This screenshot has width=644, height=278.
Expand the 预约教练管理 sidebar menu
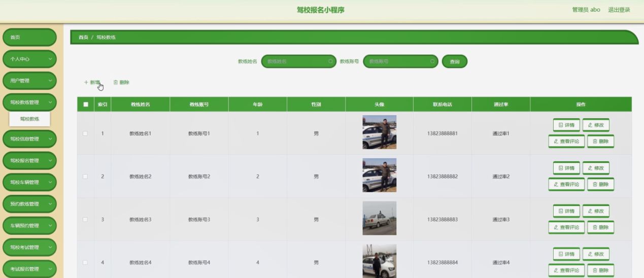(x=29, y=204)
